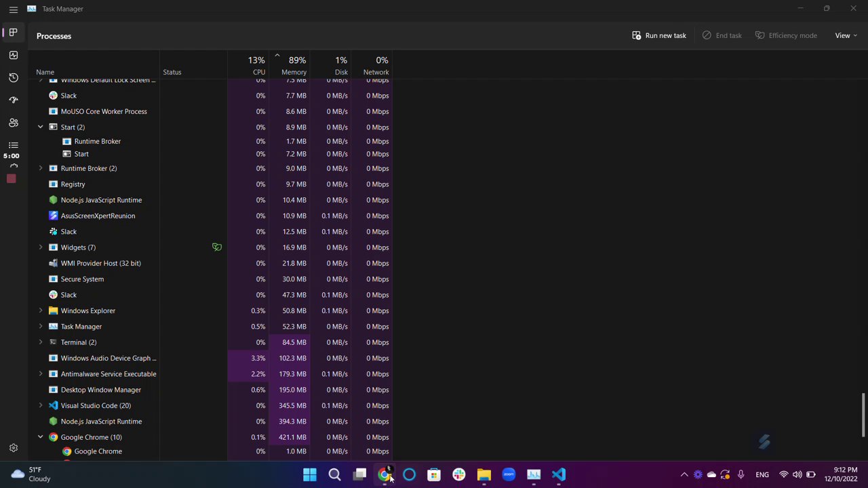868x488 pixels.
Task: Expand Antimalware Service Executable
Action: coord(41,373)
